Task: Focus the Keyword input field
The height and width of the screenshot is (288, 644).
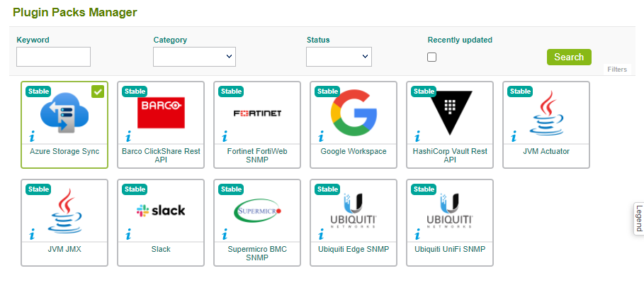Action: click(53, 57)
